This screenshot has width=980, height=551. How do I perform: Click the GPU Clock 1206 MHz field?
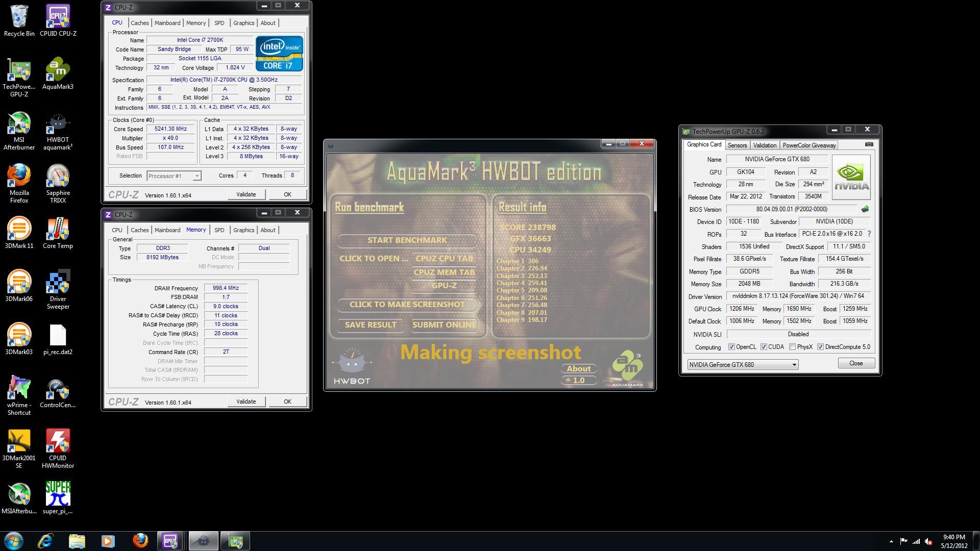click(742, 309)
